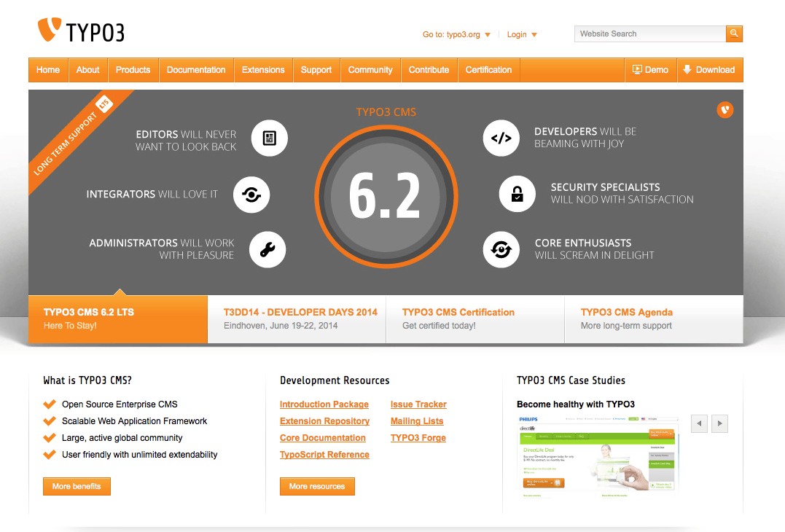
Task: Open the Core Documentation link
Action: (x=322, y=438)
